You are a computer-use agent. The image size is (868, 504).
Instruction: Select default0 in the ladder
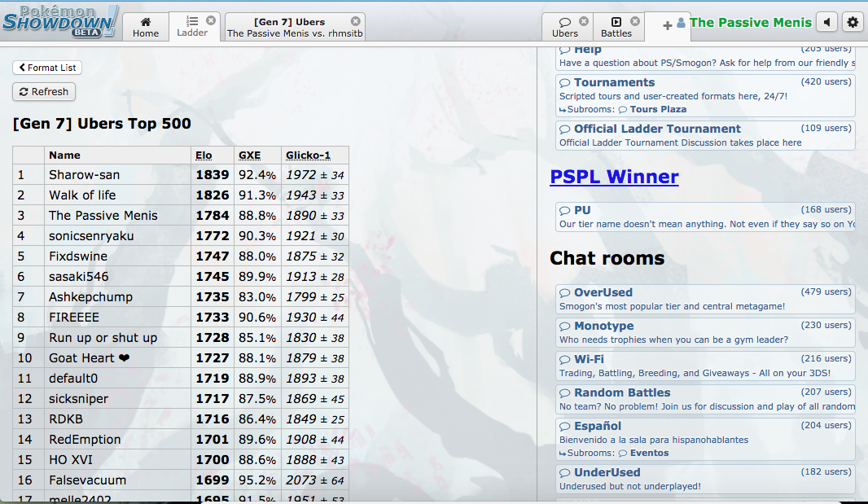click(73, 379)
